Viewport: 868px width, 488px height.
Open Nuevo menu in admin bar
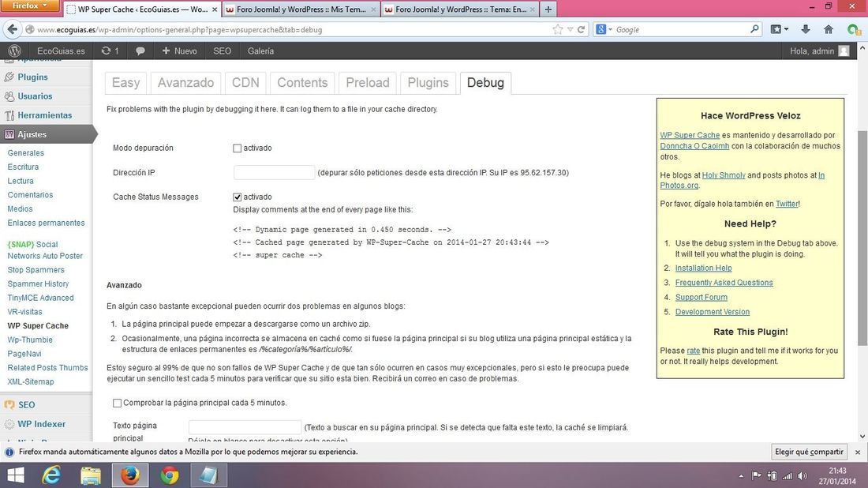[179, 51]
